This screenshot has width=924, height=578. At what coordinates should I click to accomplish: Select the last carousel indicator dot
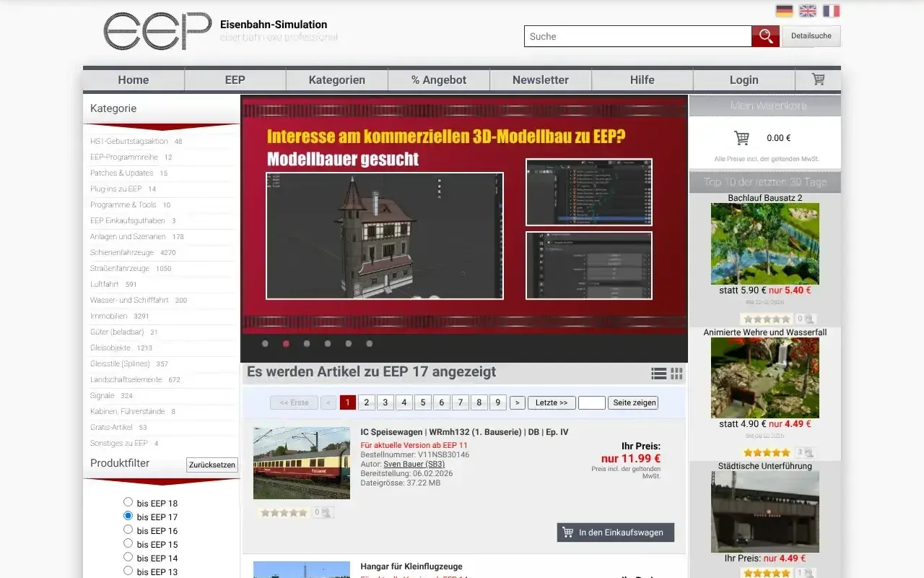[x=369, y=344]
